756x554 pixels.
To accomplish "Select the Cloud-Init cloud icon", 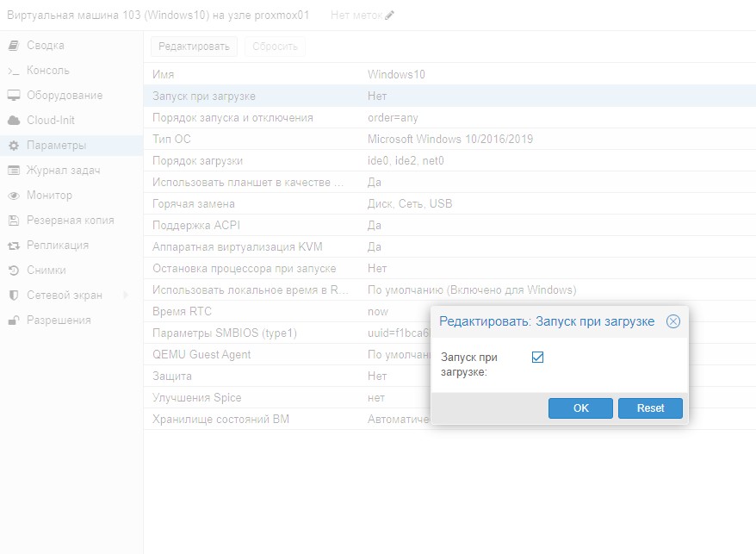I will 14,121.
